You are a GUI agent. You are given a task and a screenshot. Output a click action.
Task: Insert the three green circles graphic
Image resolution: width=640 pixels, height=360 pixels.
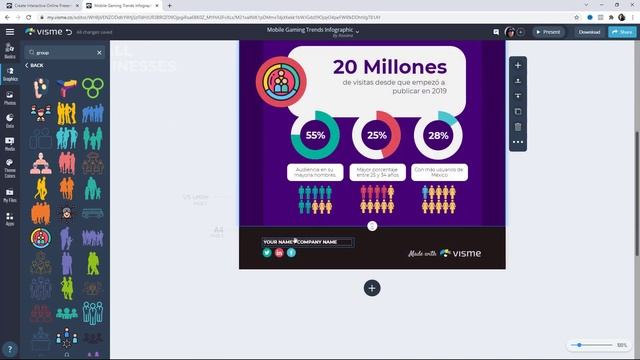[x=93, y=88]
